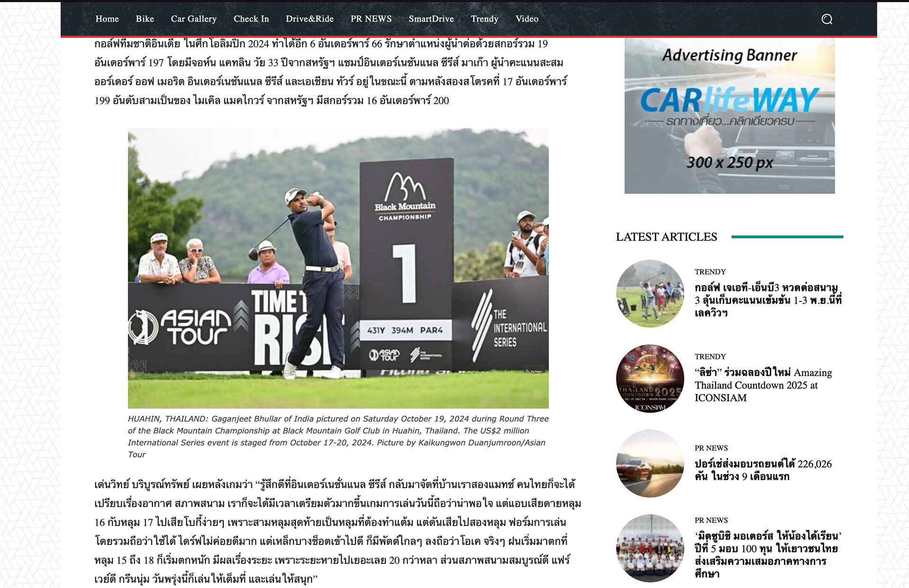
Task: Select the Trendy navigation item
Action: click(x=484, y=19)
